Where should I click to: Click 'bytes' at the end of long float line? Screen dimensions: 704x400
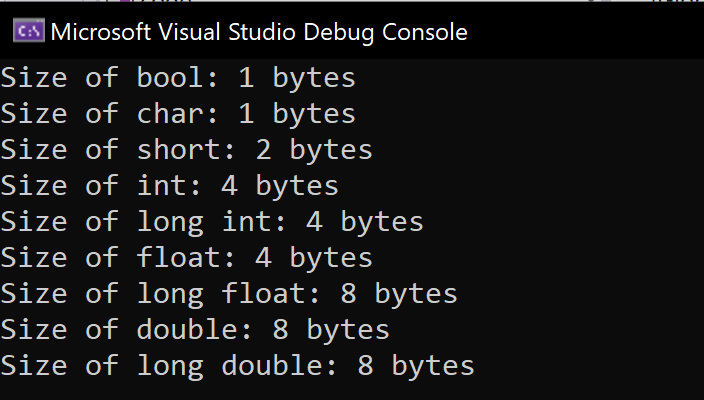click(416, 295)
